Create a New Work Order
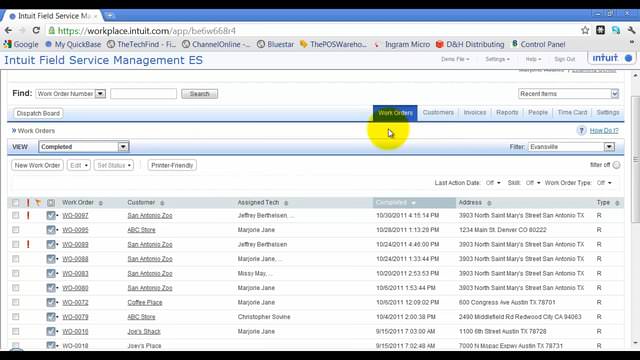The height and width of the screenshot is (360, 640). pyautogui.click(x=38, y=165)
